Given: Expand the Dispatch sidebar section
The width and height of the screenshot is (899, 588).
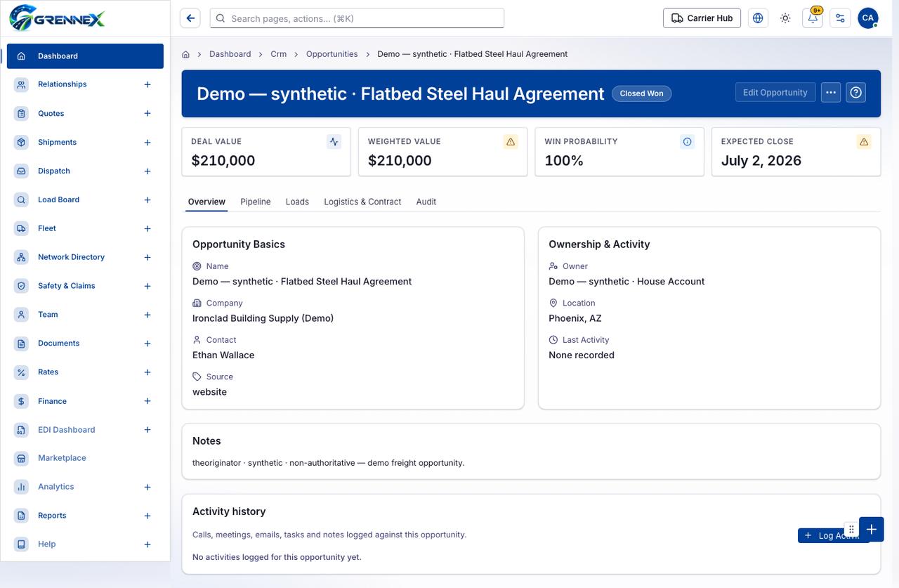Looking at the screenshot, I should 147,171.
